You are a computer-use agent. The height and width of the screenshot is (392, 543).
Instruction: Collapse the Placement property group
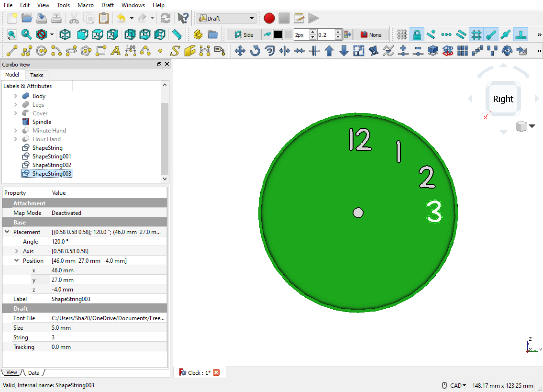tap(7, 232)
